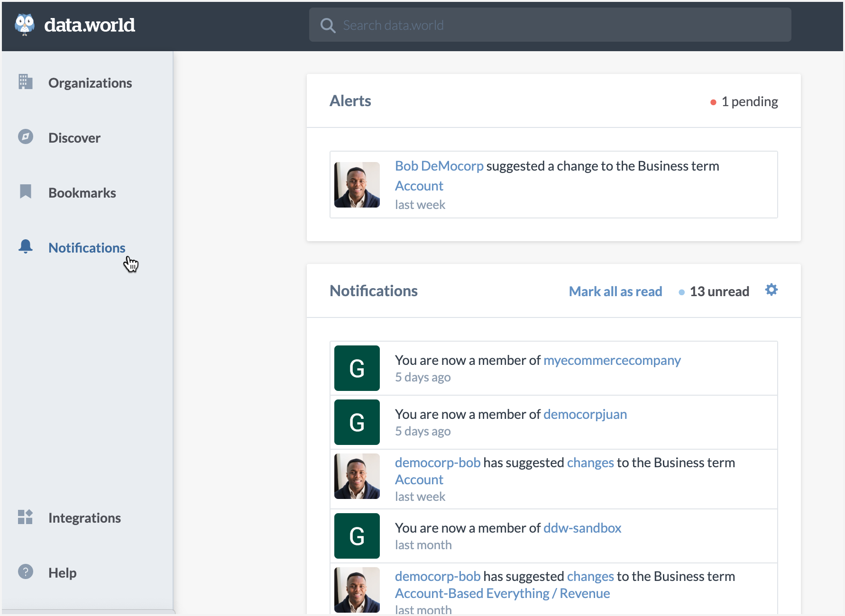The image size is (845, 616).
Task: Click the Help question mark icon
Action: coord(26,571)
